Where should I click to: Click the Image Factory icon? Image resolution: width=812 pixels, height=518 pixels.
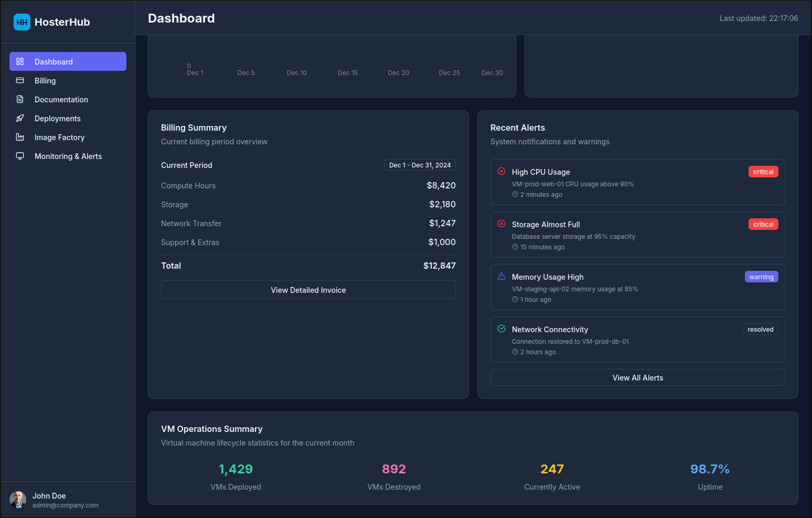[20, 137]
